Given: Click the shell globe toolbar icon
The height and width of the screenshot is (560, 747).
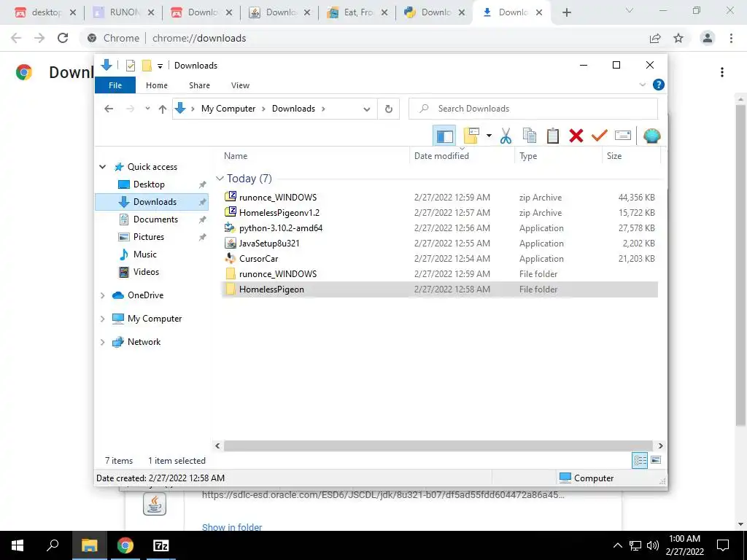Looking at the screenshot, I should [x=651, y=136].
